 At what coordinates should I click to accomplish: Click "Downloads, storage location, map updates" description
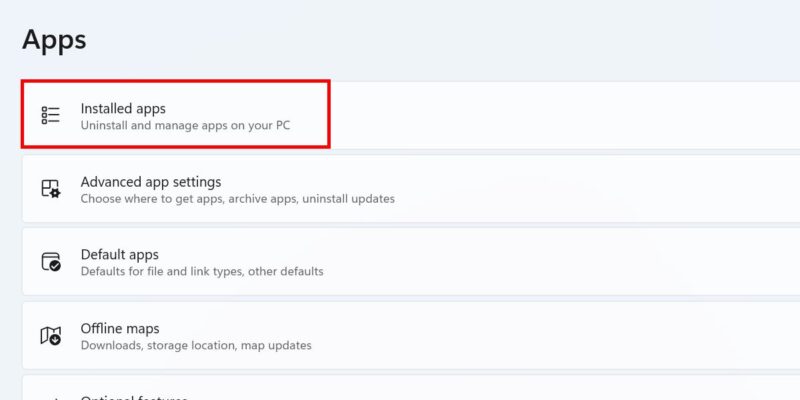[196, 345]
